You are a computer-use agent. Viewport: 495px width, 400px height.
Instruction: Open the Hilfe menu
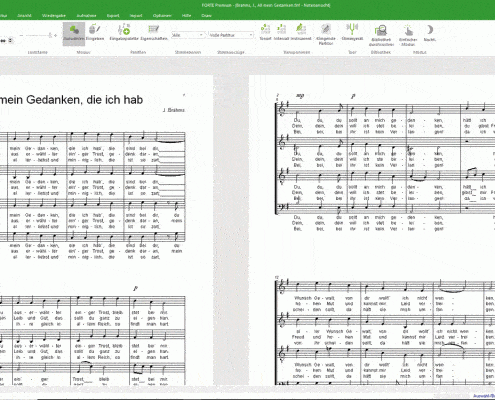186,15
